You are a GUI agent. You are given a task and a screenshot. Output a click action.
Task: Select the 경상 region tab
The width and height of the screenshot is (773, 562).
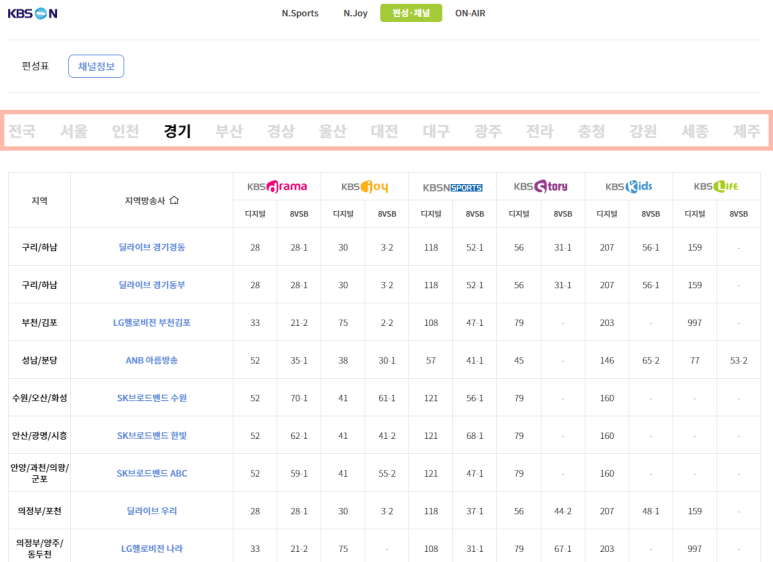pos(281,131)
